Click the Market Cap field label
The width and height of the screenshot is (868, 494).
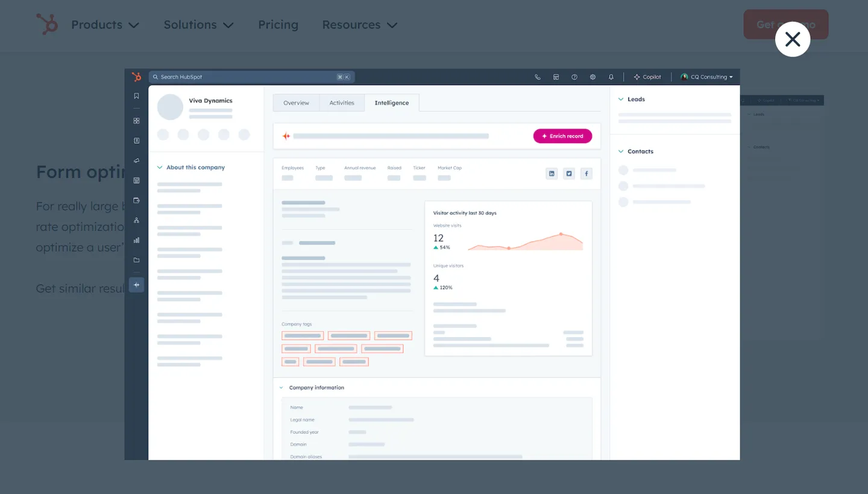450,168
